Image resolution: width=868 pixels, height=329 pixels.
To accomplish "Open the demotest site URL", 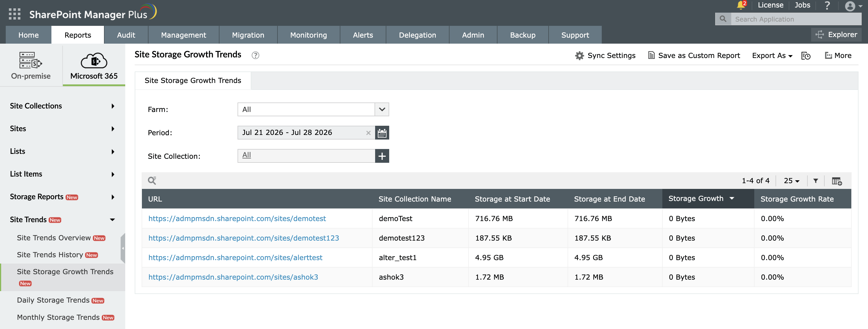I will tap(237, 218).
